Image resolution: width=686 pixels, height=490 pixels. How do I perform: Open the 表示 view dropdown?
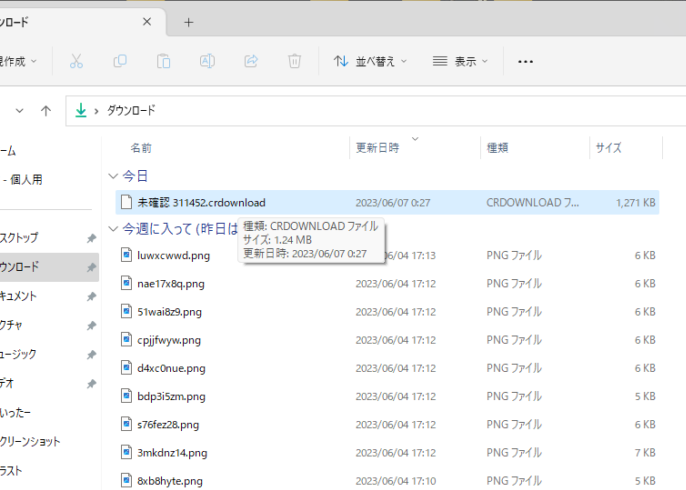[x=462, y=61]
